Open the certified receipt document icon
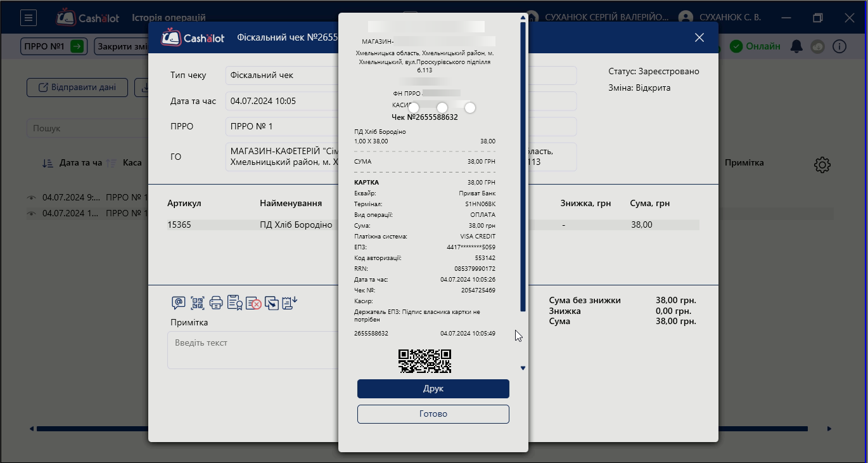 pyautogui.click(x=235, y=303)
